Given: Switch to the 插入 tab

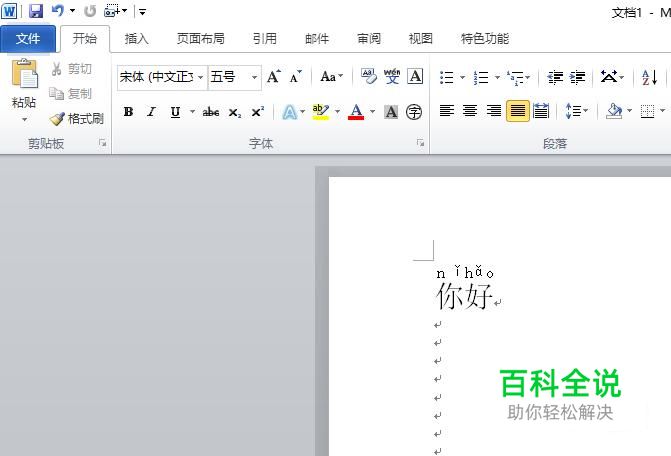Looking at the screenshot, I should pos(137,39).
